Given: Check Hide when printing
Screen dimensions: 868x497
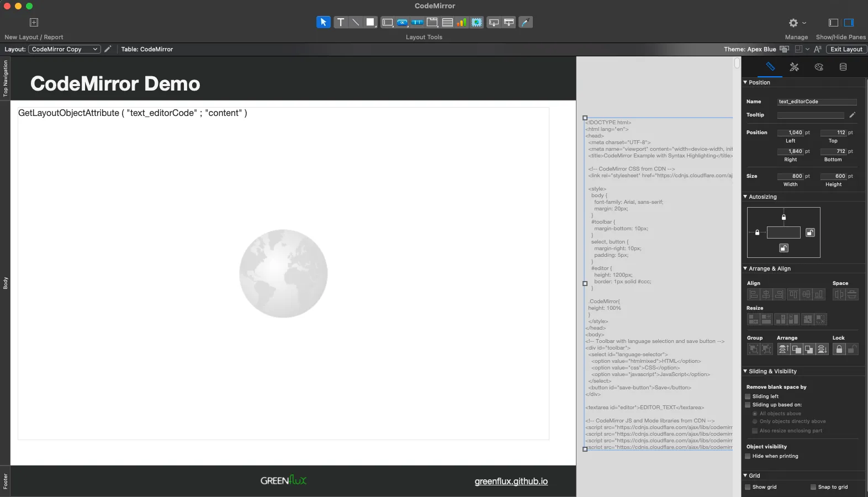Looking at the screenshot, I should click(x=748, y=456).
